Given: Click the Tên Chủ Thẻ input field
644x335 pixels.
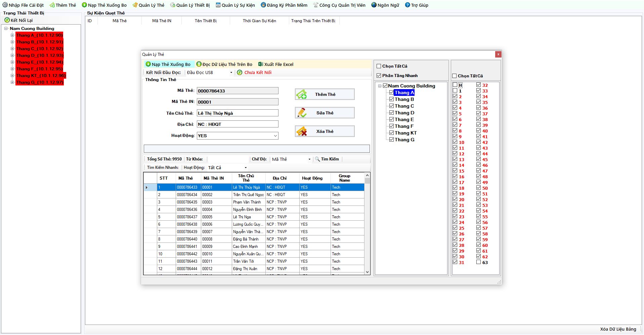Looking at the screenshot, I should point(237,113).
